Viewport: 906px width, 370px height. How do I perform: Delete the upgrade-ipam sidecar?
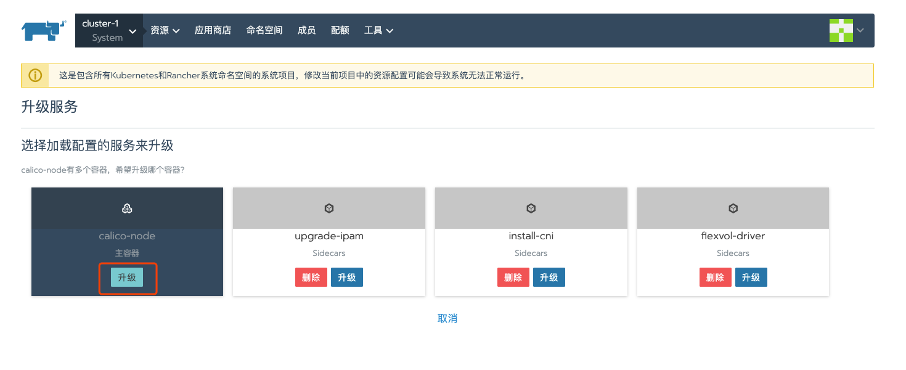coord(311,278)
